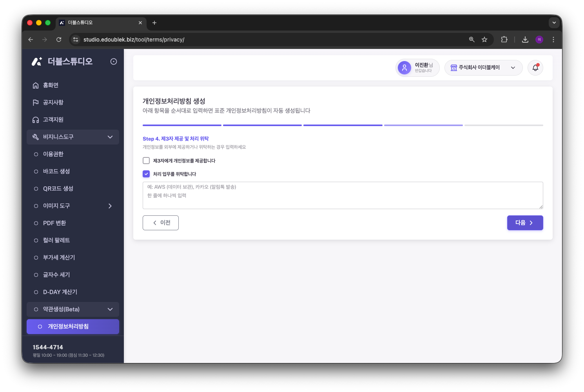Image resolution: width=584 pixels, height=392 pixels.
Task: Click the 더블스튜디오 logo icon
Action: click(37, 61)
